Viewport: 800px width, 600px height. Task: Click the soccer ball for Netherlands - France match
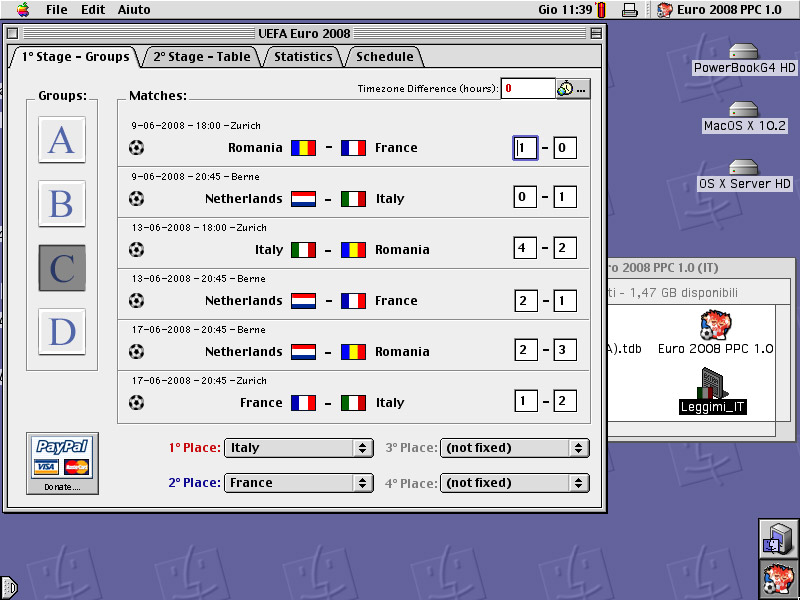click(x=136, y=301)
